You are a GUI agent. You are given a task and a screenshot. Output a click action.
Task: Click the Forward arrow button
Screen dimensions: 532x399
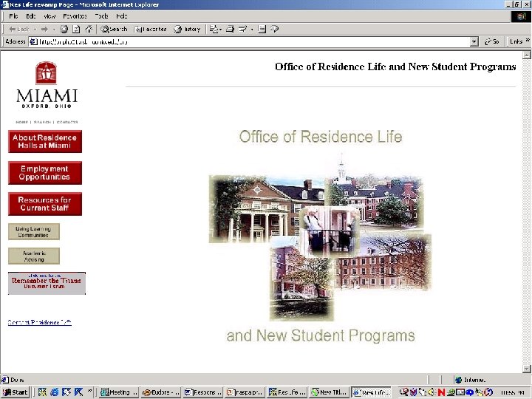pos(44,29)
